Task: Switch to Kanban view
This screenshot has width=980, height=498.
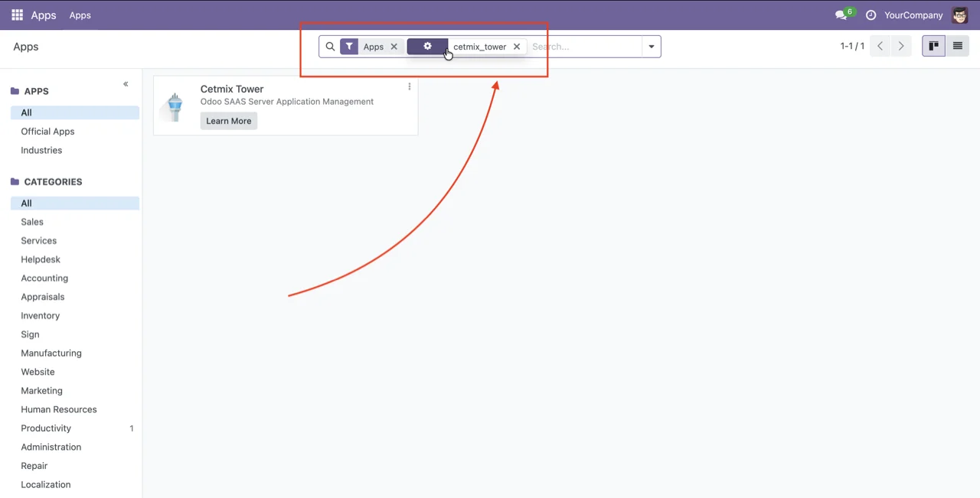Action: coord(933,47)
